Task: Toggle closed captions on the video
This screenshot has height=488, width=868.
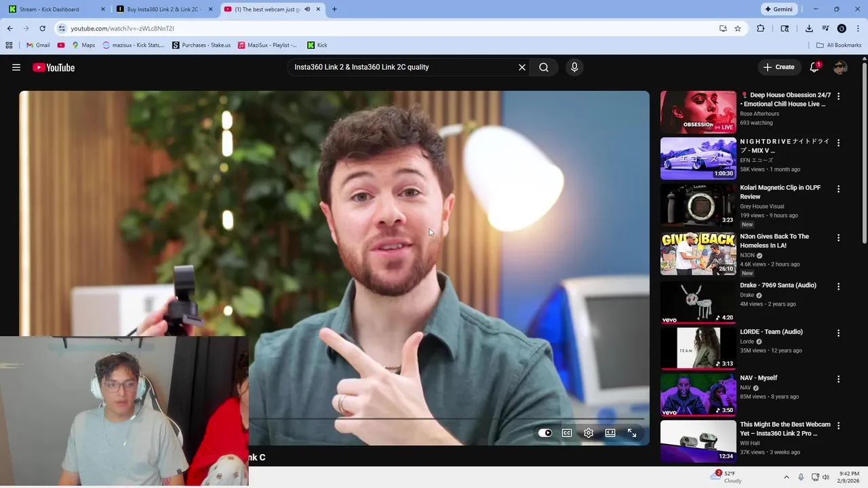Action: [567, 433]
